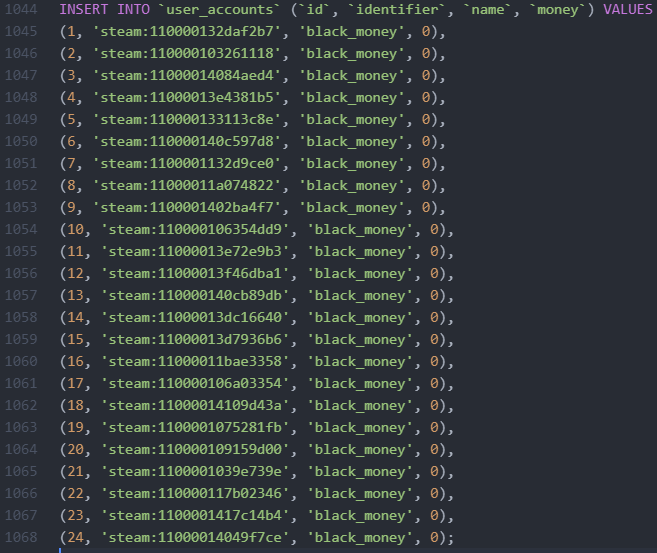Click the identifier 'steam:1100001075281fb'
The width and height of the screenshot is (657, 553).
point(195,427)
